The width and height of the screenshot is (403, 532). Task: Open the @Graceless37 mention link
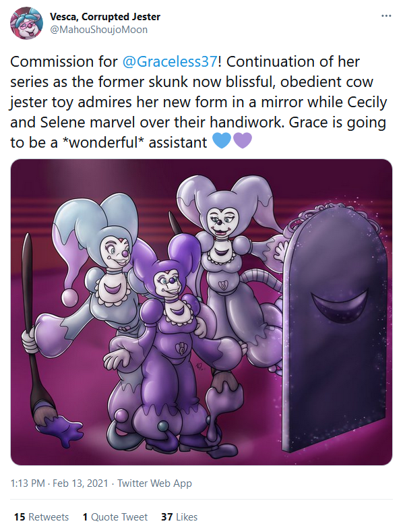point(169,61)
